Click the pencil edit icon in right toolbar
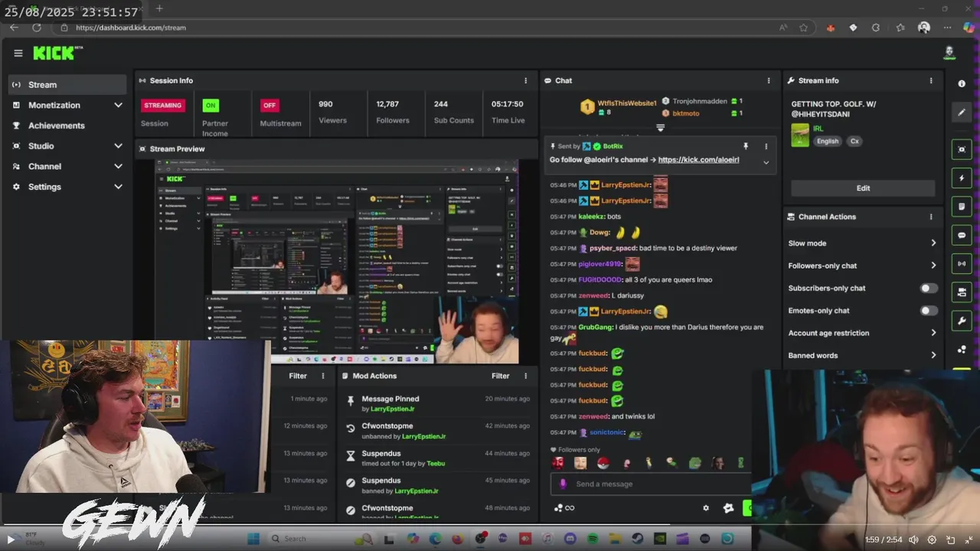Screen dimensions: 980x551 click(962, 112)
